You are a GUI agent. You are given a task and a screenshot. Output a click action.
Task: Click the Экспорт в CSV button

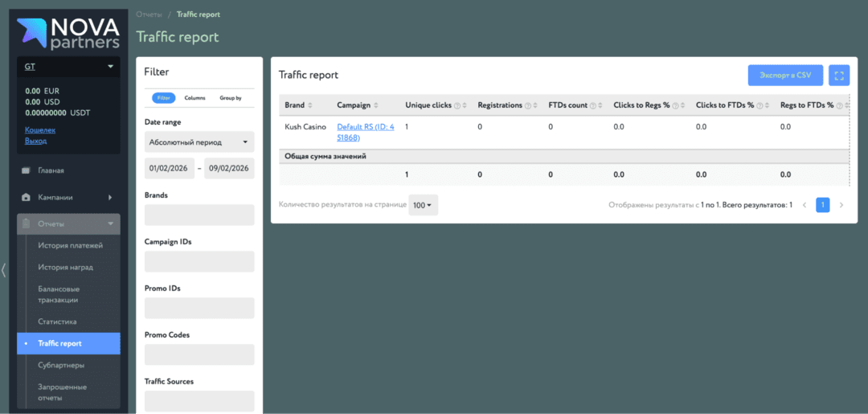click(784, 76)
